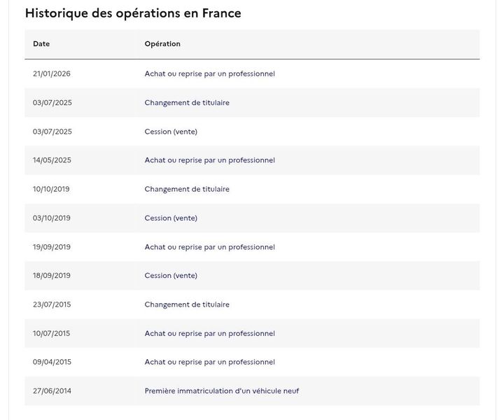Select the 10/10/2019 date cell
Viewport: 504px width, 420px height.
tap(52, 190)
